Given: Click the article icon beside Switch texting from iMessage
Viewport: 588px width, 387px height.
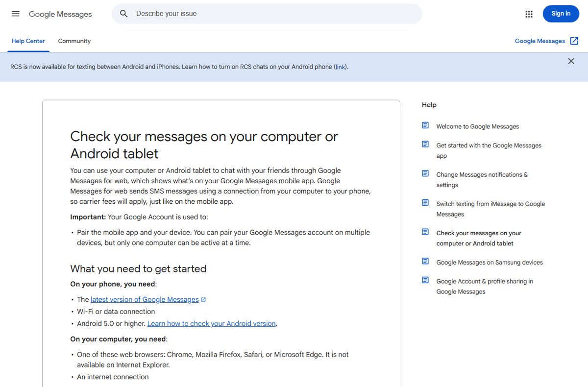Looking at the screenshot, I should (425, 202).
